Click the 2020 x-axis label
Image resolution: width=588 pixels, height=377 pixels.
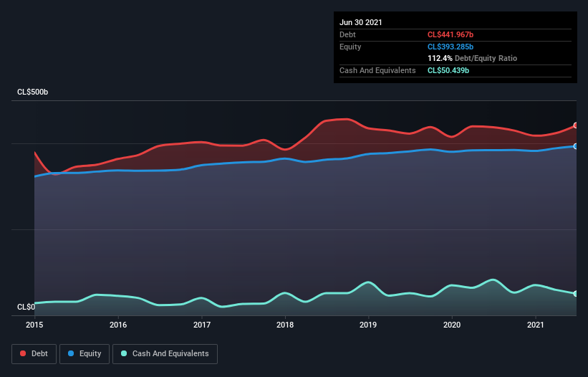[x=452, y=325]
